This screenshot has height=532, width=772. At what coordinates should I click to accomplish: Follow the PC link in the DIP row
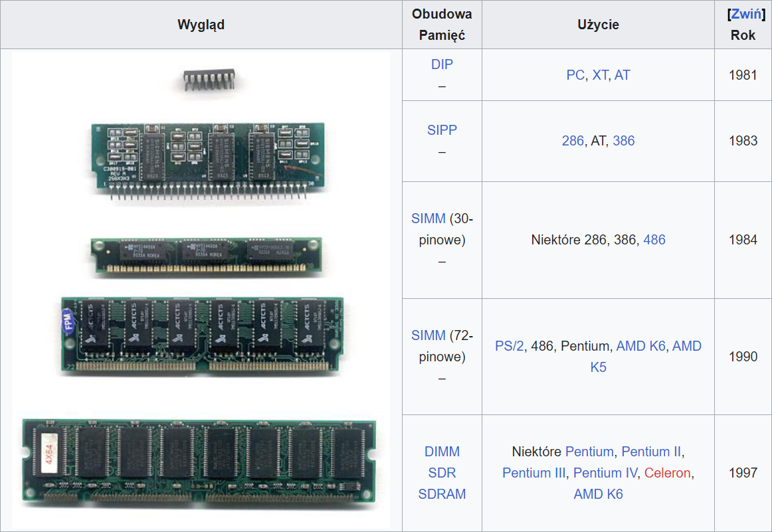tap(575, 75)
